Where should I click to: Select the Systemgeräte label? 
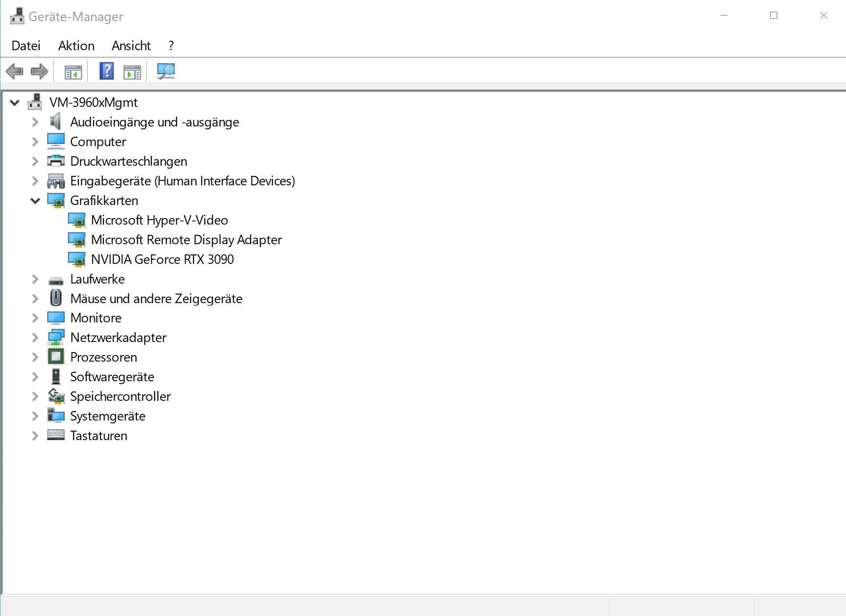(x=108, y=416)
